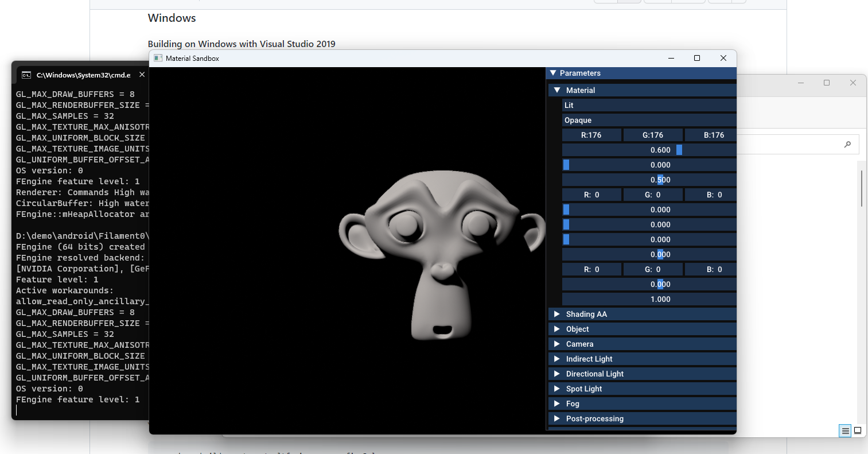Viewport: 868px width, 454px height.
Task: Click the 'CircularBuffer: High water' console line
Action: pos(83,203)
